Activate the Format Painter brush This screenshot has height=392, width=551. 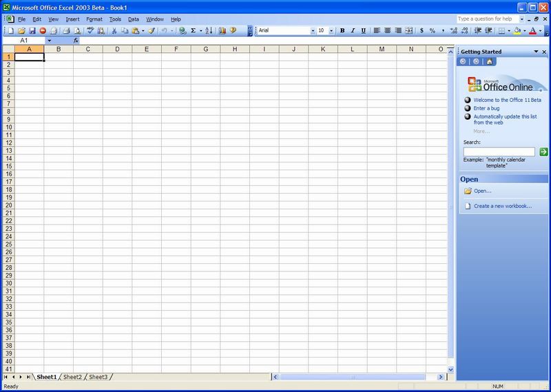152,30
